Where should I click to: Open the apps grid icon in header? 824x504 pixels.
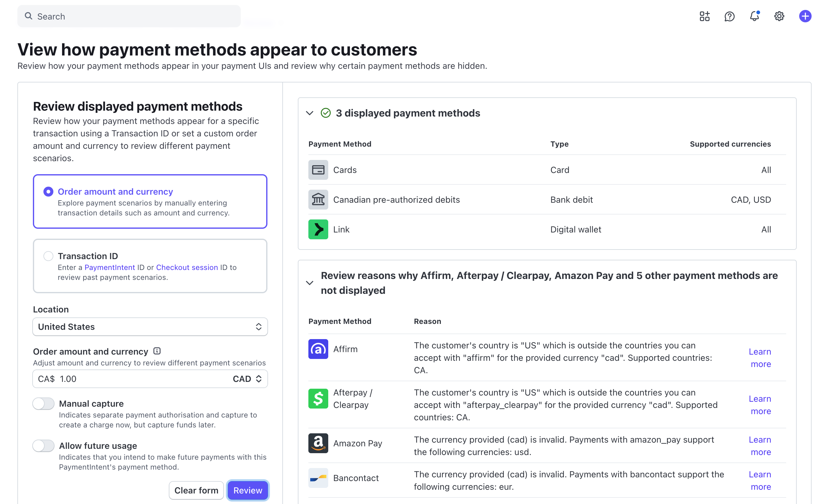704,16
